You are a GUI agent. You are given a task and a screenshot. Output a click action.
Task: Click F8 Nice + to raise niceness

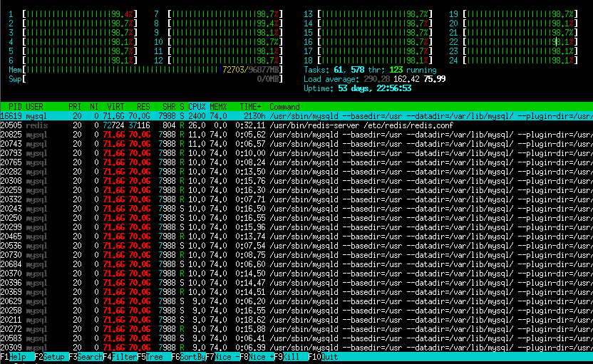[257, 357]
